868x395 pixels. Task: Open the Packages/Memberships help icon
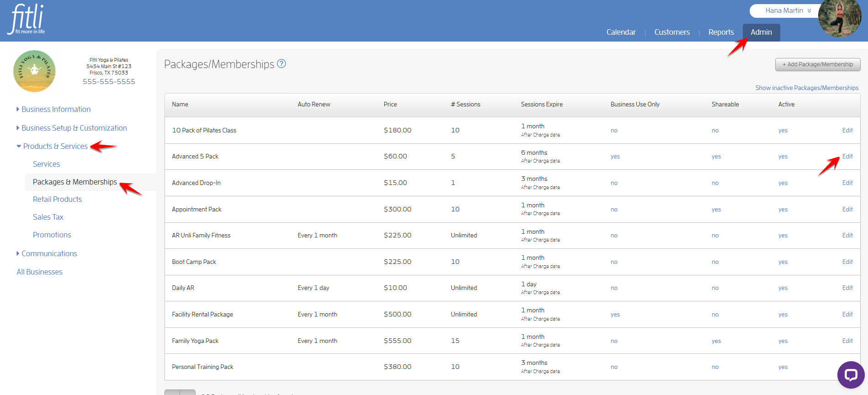[282, 64]
